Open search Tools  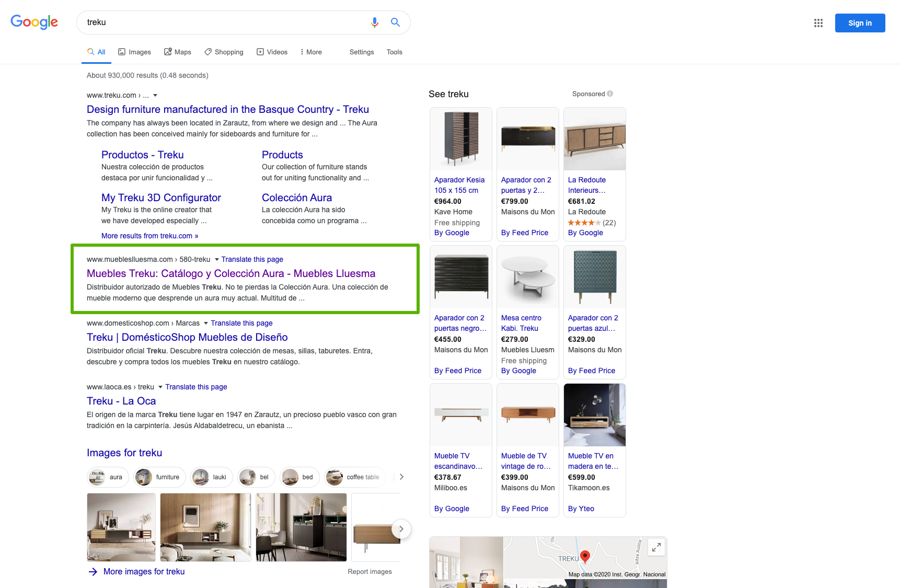(x=395, y=52)
